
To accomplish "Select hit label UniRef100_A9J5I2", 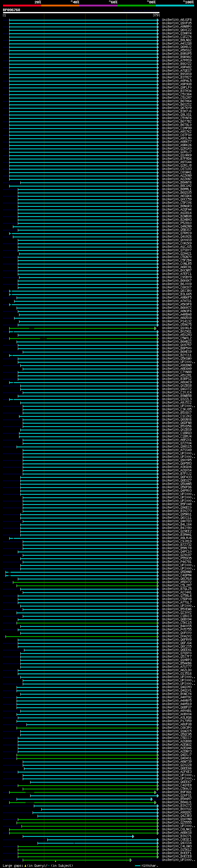I will click(177, 403).
